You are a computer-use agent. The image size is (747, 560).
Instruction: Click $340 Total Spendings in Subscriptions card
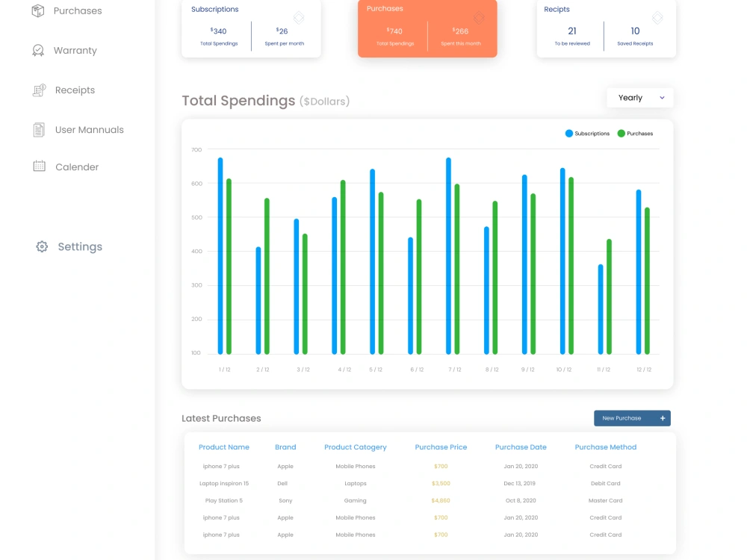219,31
